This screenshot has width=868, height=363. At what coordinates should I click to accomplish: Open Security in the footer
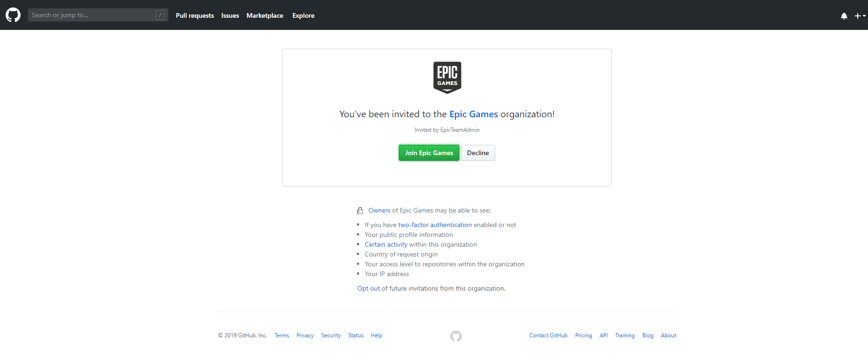331,335
